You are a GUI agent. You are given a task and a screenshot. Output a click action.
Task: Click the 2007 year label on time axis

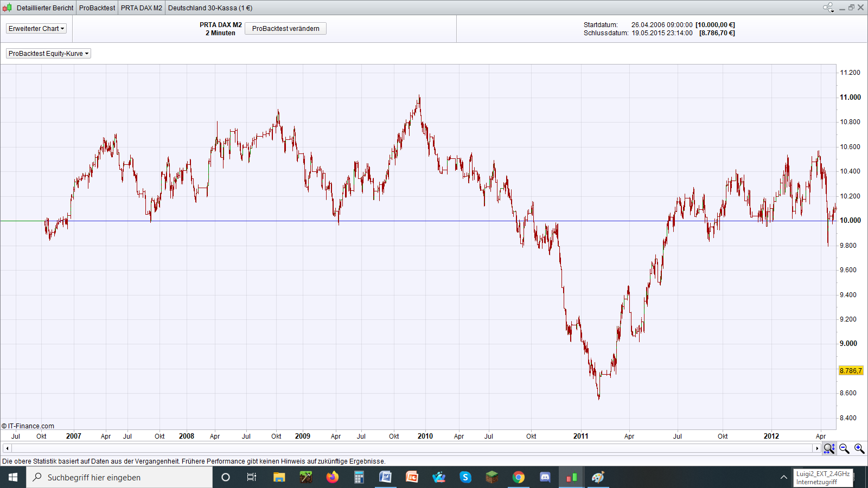click(74, 436)
